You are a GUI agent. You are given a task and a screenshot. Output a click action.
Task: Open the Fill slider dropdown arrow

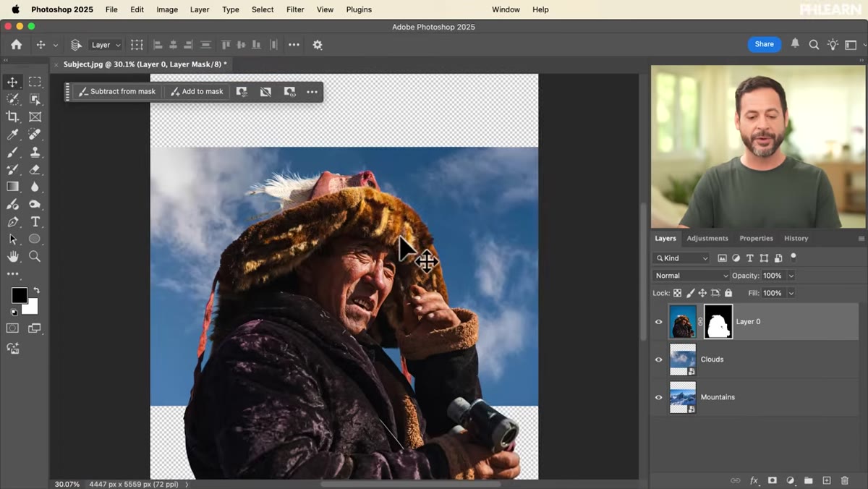[791, 293]
